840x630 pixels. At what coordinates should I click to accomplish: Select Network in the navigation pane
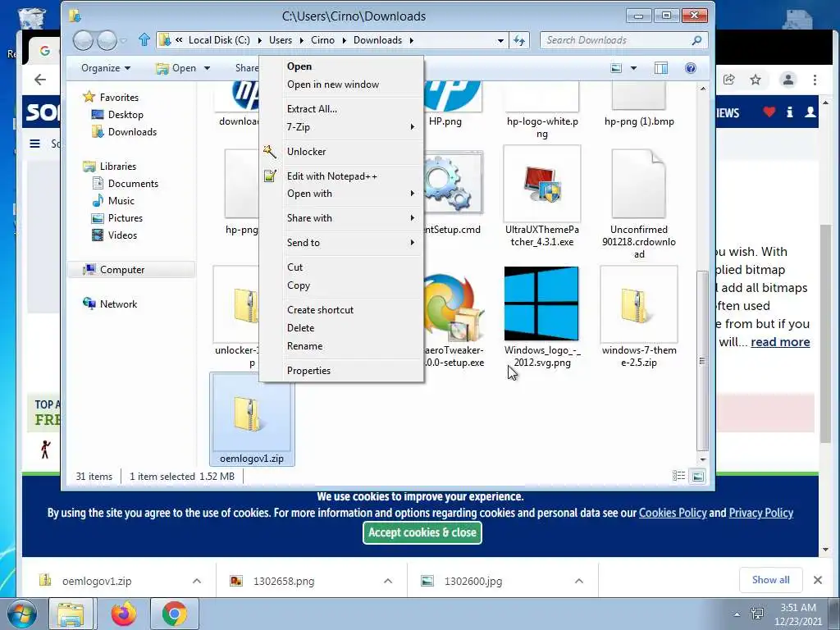pyautogui.click(x=118, y=304)
